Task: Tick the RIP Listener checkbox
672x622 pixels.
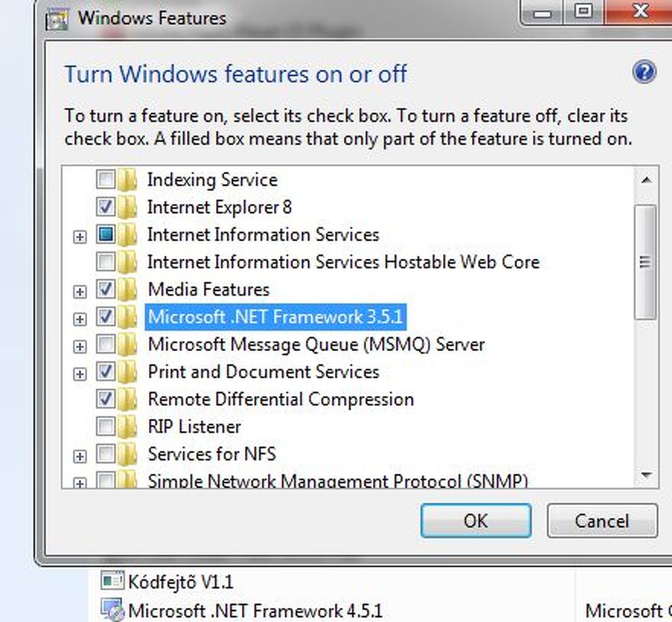Action: pyautogui.click(x=106, y=426)
